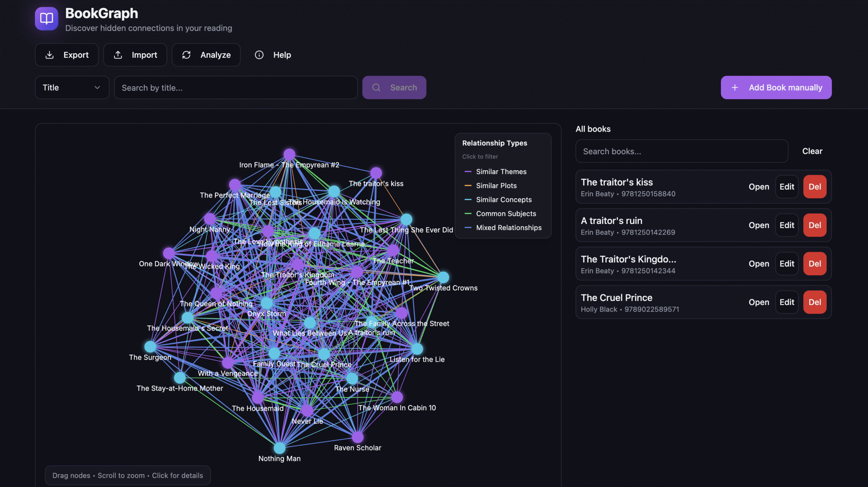Click the chevron arrow in Title dropdown
The image size is (868, 487).
pyautogui.click(x=97, y=88)
